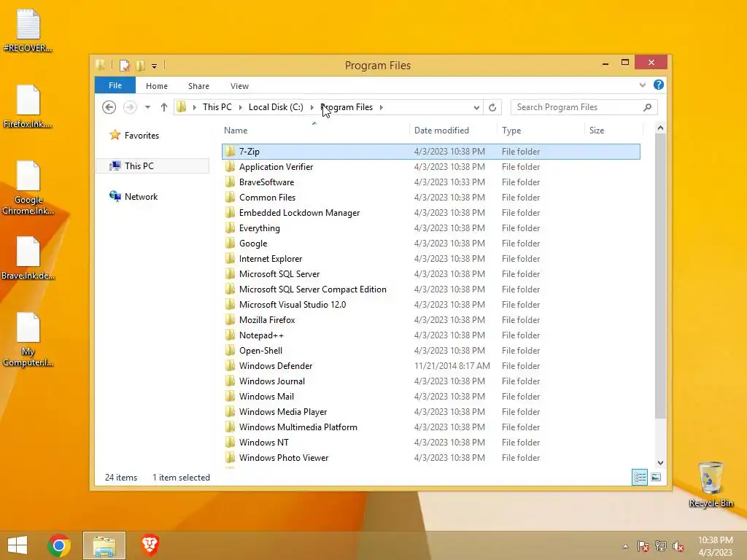Click the file list scroll down arrow
The image size is (747, 560).
(x=660, y=463)
